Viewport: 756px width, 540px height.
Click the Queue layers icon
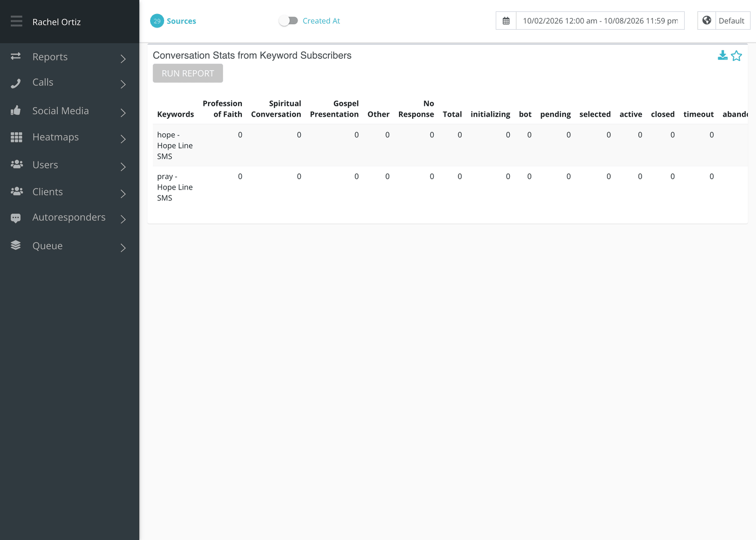(16, 245)
